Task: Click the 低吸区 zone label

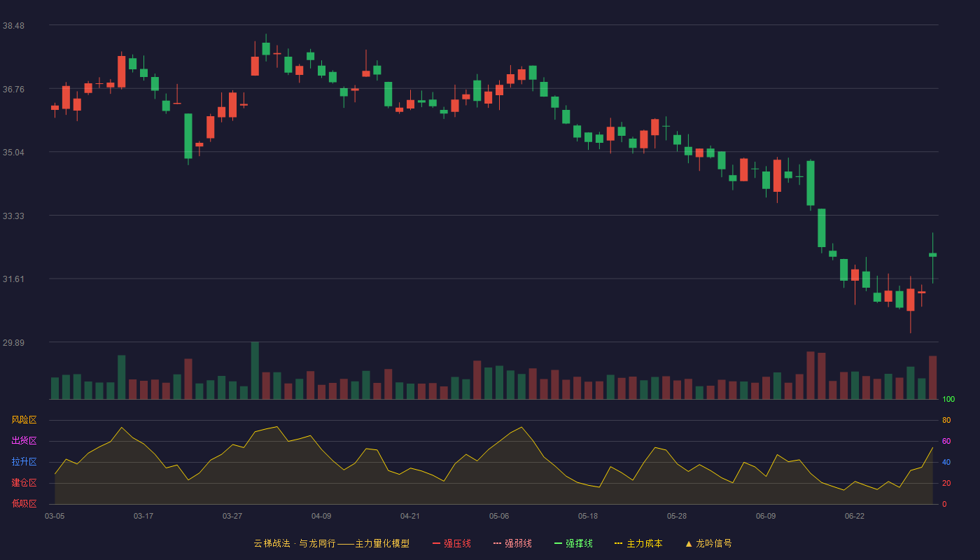Action: [x=24, y=504]
